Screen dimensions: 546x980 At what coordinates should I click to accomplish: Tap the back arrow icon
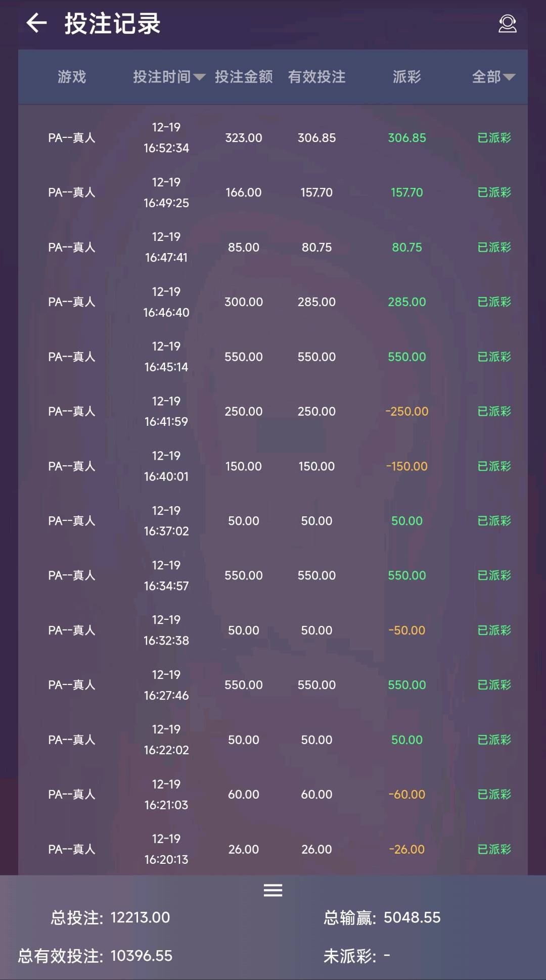point(36,23)
